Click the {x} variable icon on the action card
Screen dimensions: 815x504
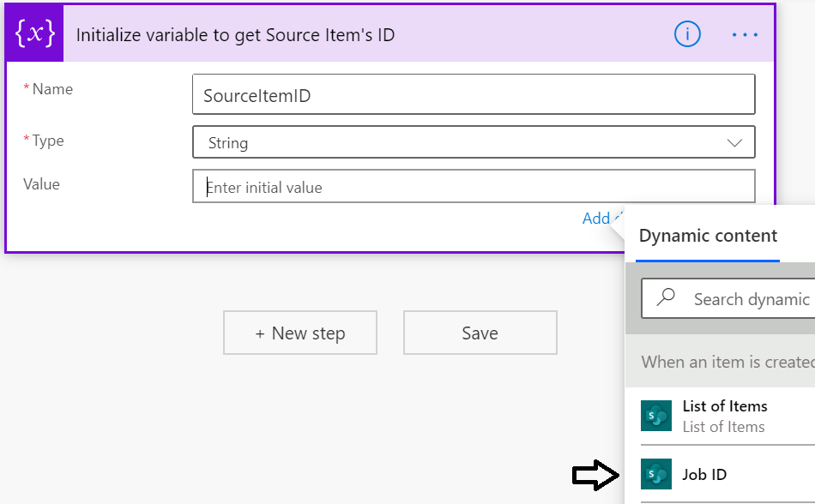(x=34, y=34)
